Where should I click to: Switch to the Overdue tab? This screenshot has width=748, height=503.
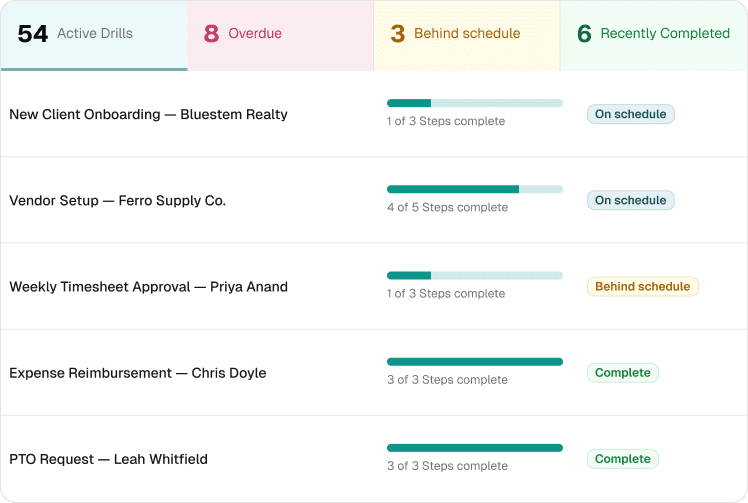tap(280, 35)
